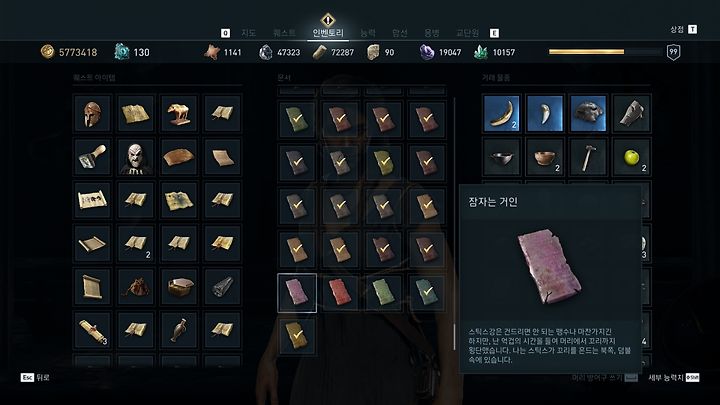Select the green apple trade item
720x405 pixels.
631,158
